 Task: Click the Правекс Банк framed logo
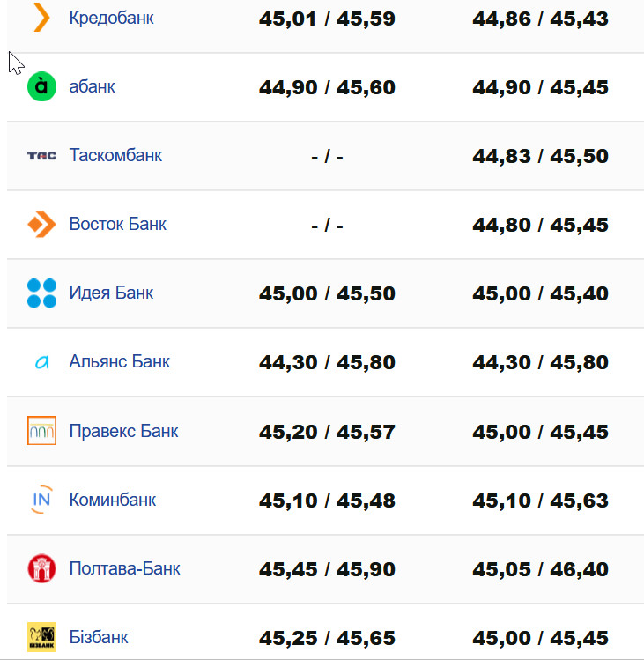[41, 431]
